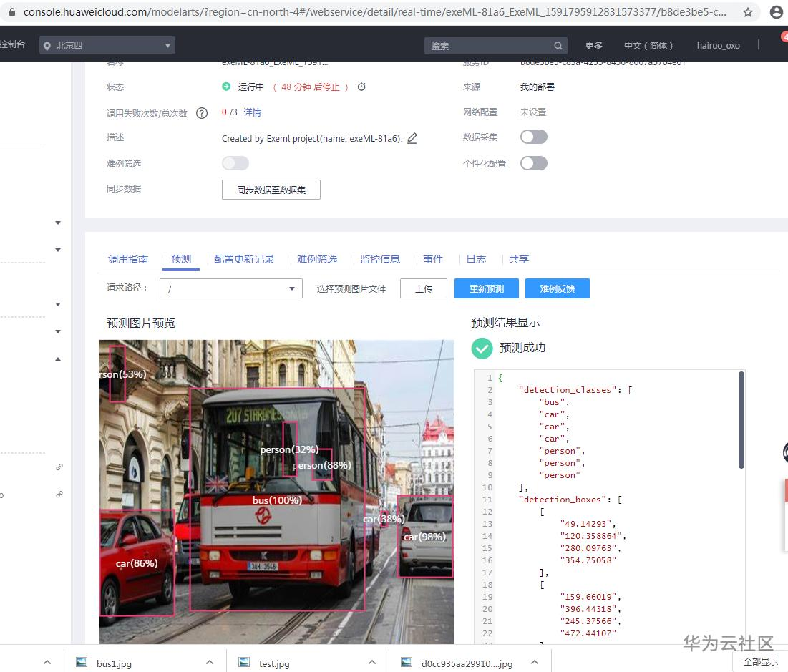Expand d0cc935aa29910 jpg download options chevron

pos(535,663)
